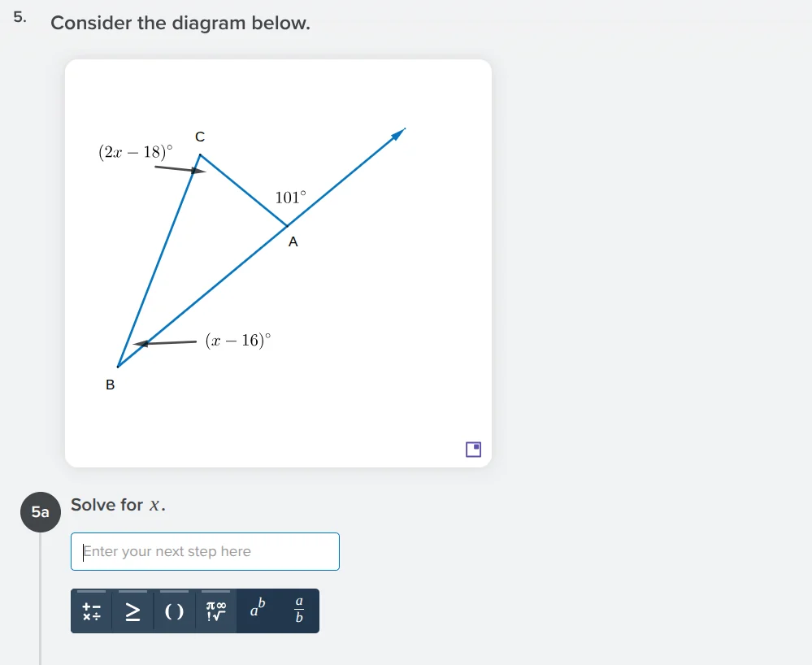Open the enlarge diagram icon
Image resolution: width=812 pixels, height=665 pixels.
(x=472, y=449)
